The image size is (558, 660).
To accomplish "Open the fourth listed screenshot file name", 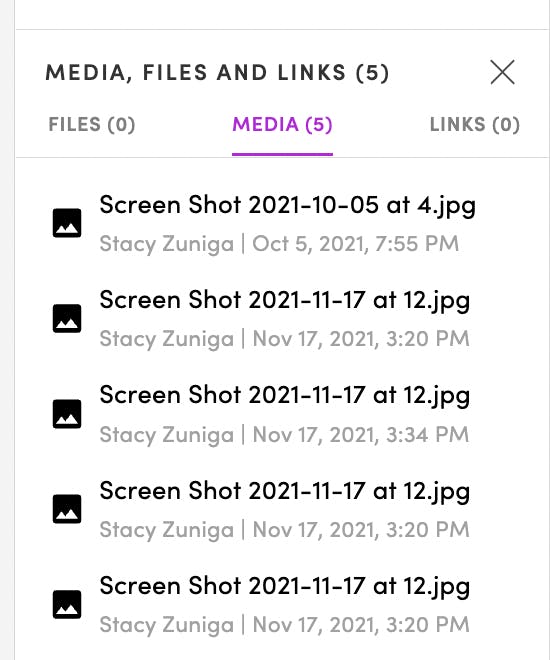I will coord(284,492).
